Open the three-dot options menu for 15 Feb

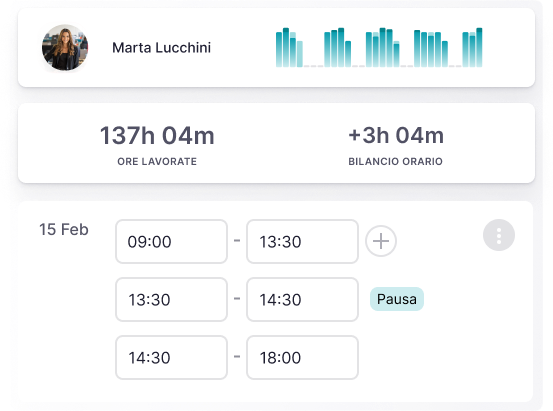pos(499,235)
